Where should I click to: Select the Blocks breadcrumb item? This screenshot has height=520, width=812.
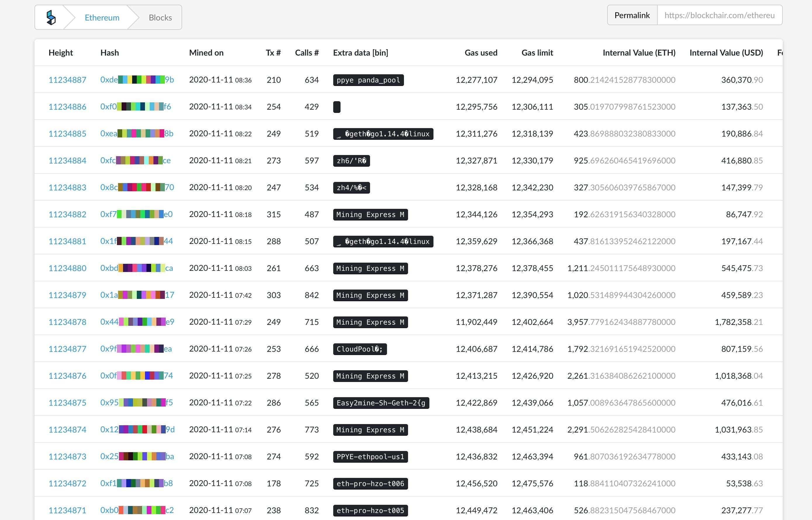pos(160,18)
